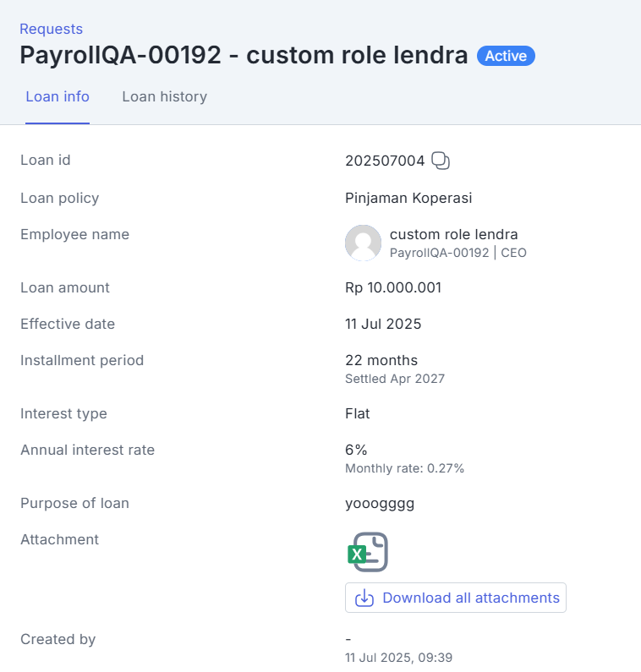The width and height of the screenshot is (641, 672).
Task: Click the 22 months installment value
Action: 381,360
